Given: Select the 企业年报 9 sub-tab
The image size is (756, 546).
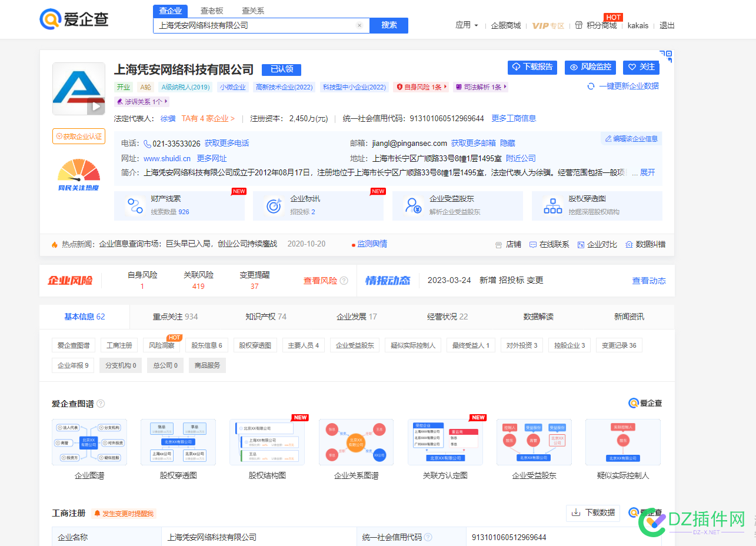Looking at the screenshot, I should [x=73, y=365].
